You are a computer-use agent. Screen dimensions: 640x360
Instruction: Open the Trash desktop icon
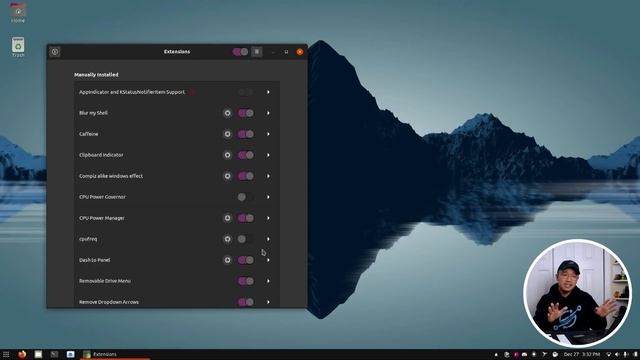(x=18, y=47)
